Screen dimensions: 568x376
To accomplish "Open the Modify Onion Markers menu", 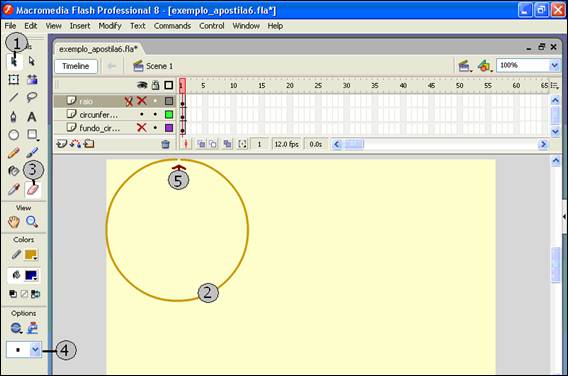I will point(242,144).
